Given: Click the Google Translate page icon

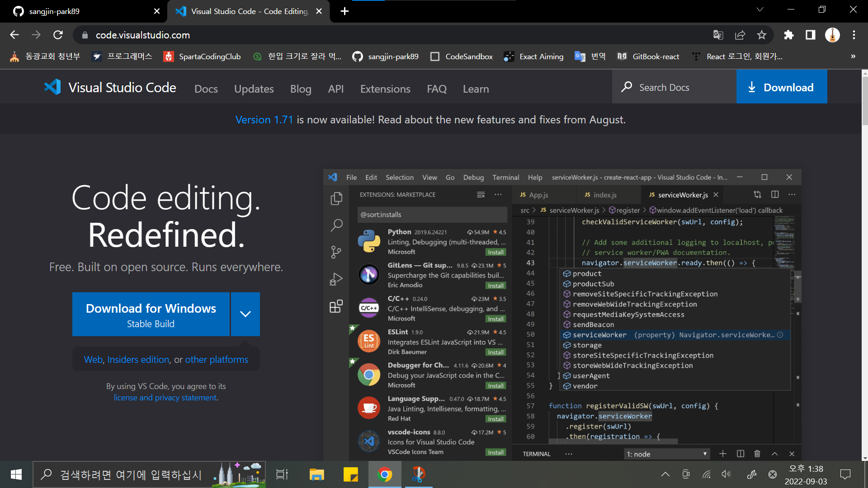Looking at the screenshot, I should tap(718, 35).
